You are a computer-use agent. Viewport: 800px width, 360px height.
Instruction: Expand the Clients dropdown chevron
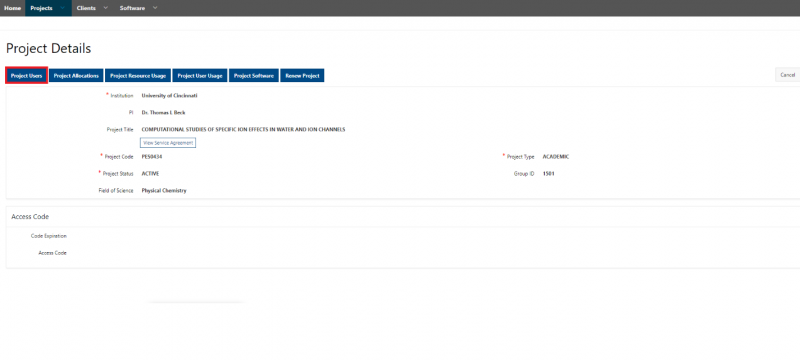(x=106, y=8)
